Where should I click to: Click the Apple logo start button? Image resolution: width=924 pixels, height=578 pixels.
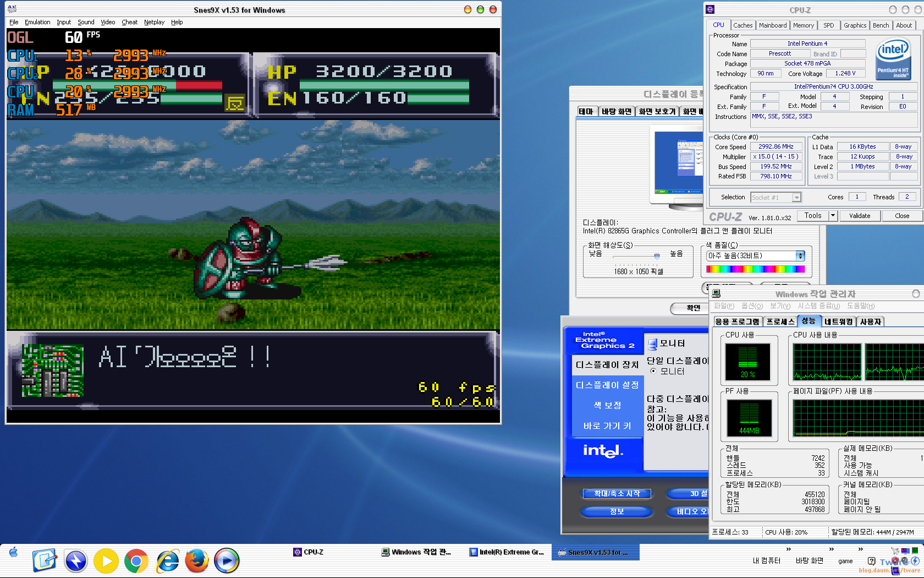click(x=13, y=552)
